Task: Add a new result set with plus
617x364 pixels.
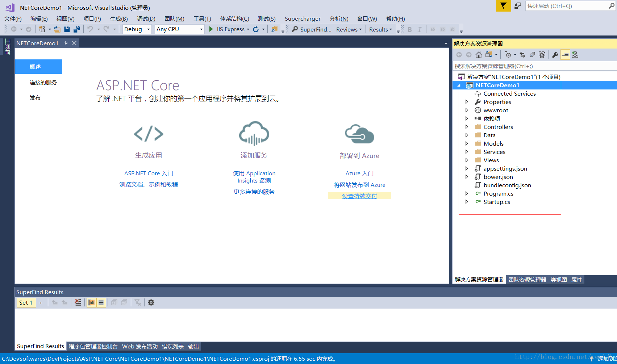Action: tap(41, 303)
